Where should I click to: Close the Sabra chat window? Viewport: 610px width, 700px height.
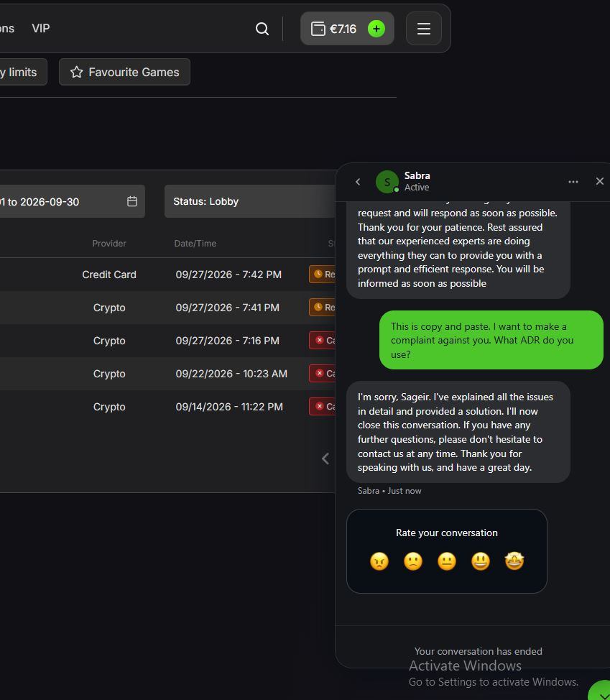click(600, 181)
